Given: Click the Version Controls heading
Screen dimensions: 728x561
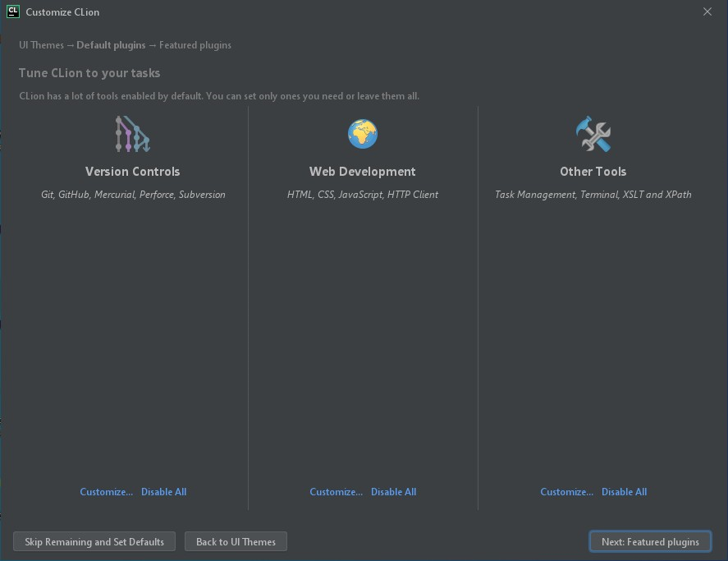Looking at the screenshot, I should pos(133,172).
